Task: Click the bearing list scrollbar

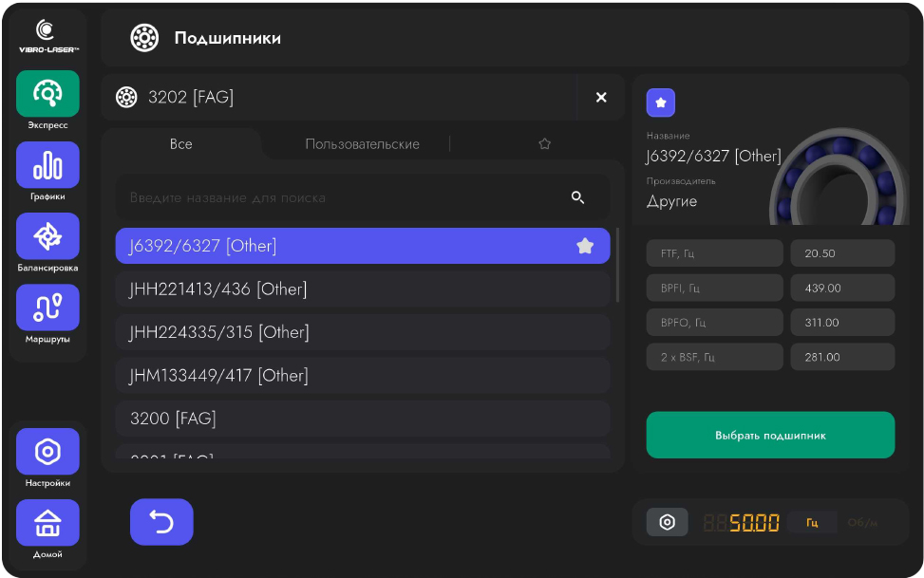Action: pyautogui.click(x=617, y=265)
